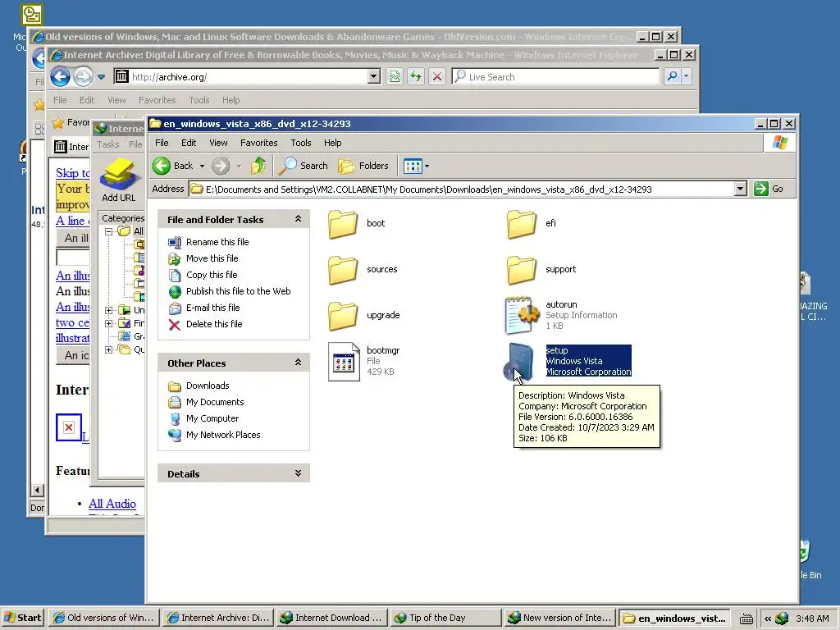Click the Up folder icon in Explorer
Image resolution: width=840 pixels, height=630 pixels.
(x=258, y=166)
